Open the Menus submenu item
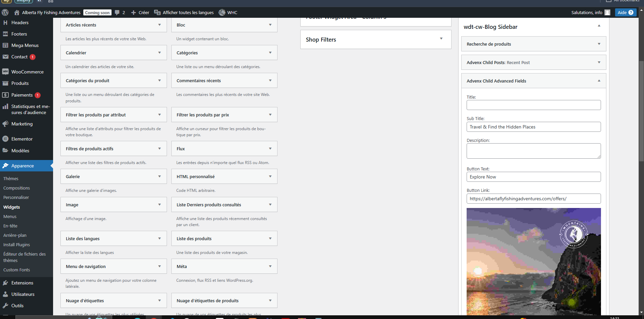Image resolution: width=644 pixels, height=319 pixels. click(x=10, y=216)
